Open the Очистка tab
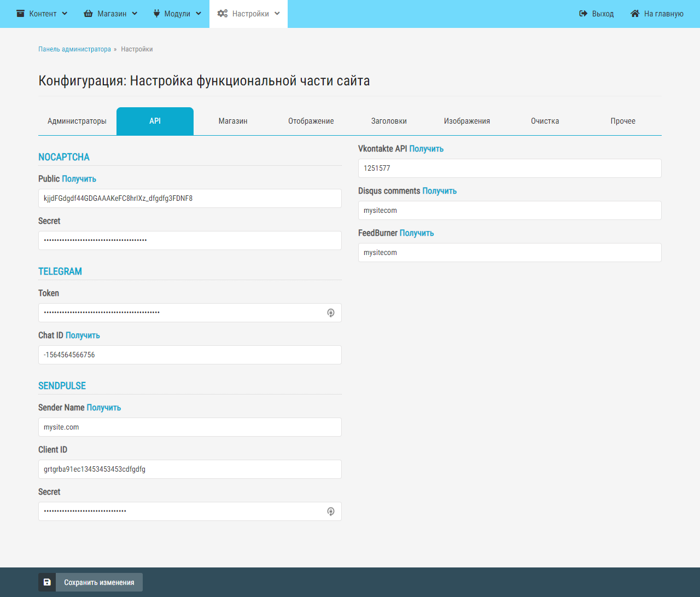The width and height of the screenshot is (700, 597). [545, 121]
